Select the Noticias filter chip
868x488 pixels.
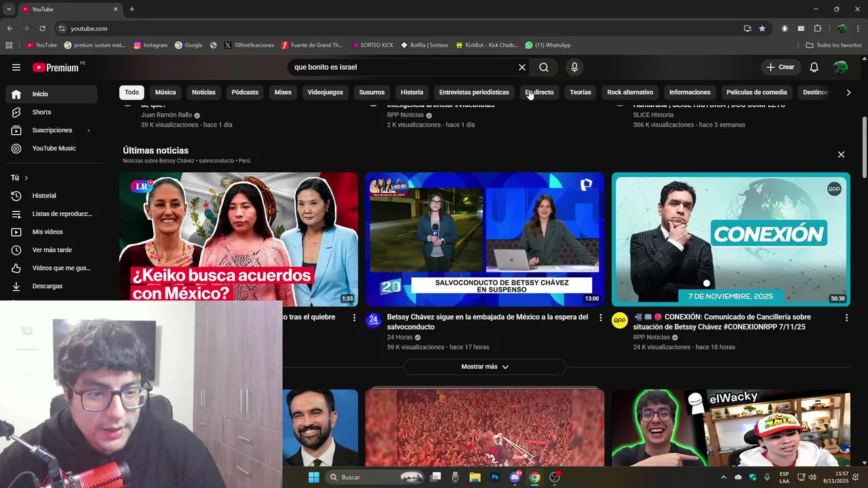click(203, 92)
